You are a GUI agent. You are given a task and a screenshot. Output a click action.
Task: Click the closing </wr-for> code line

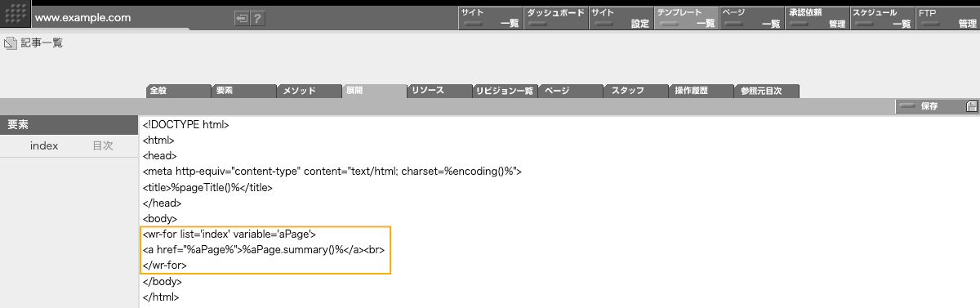pos(165,266)
